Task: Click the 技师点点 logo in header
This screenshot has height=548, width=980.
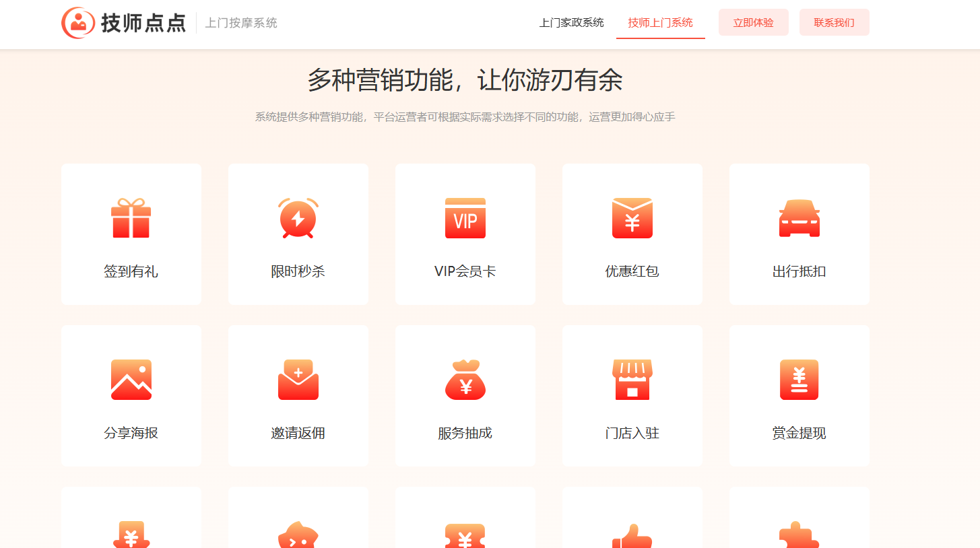Action: pos(124,23)
